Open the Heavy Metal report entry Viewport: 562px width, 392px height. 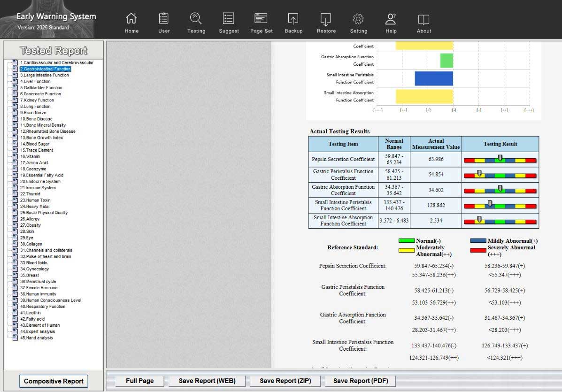(x=38, y=207)
